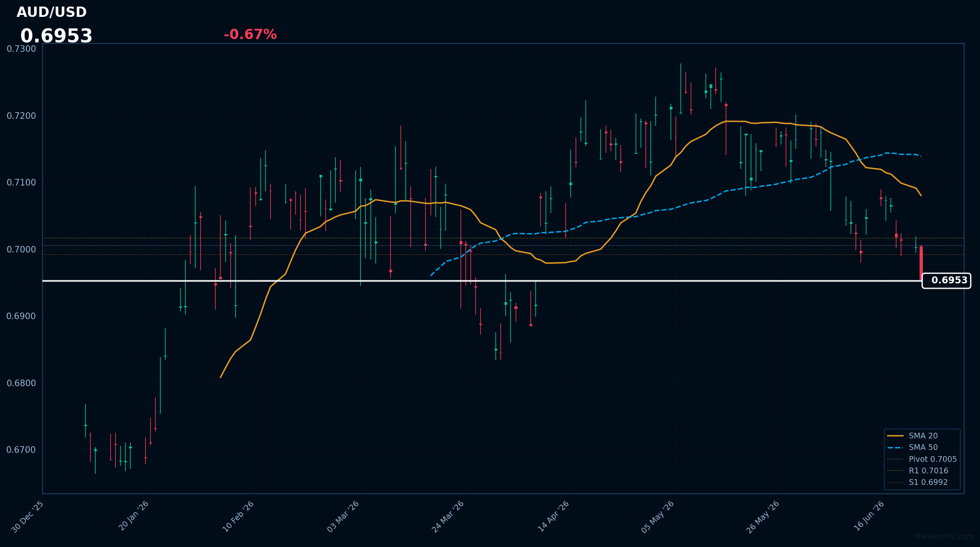Click the AUD/USD pair title
Screen dimensions: 980x547
coord(51,12)
